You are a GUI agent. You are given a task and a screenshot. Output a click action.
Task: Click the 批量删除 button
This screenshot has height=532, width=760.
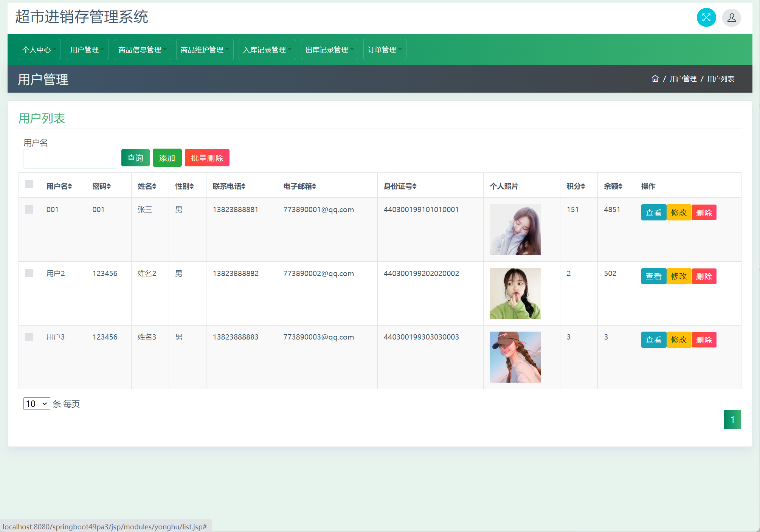[207, 158]
